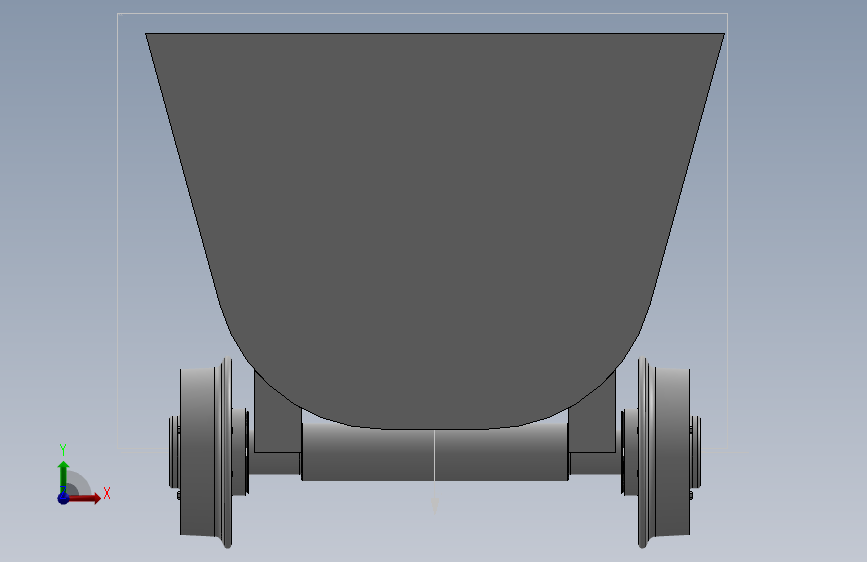Select the right rail wheel
867x562 pixels.
[664, 452]
